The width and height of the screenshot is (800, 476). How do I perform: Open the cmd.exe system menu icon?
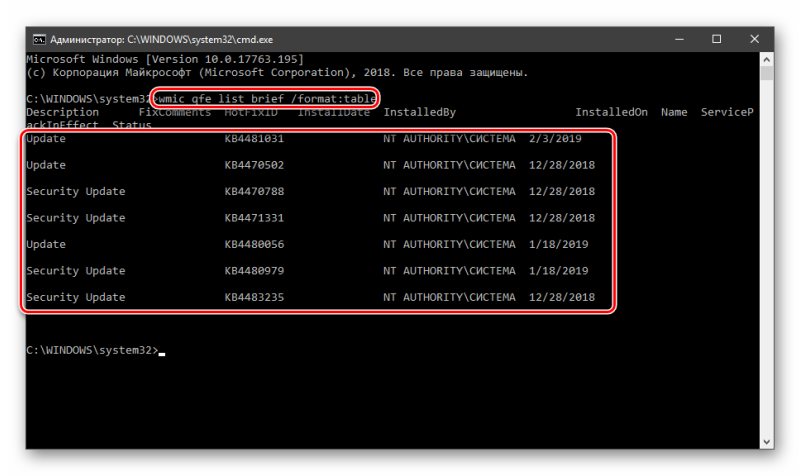coord(39,39)
